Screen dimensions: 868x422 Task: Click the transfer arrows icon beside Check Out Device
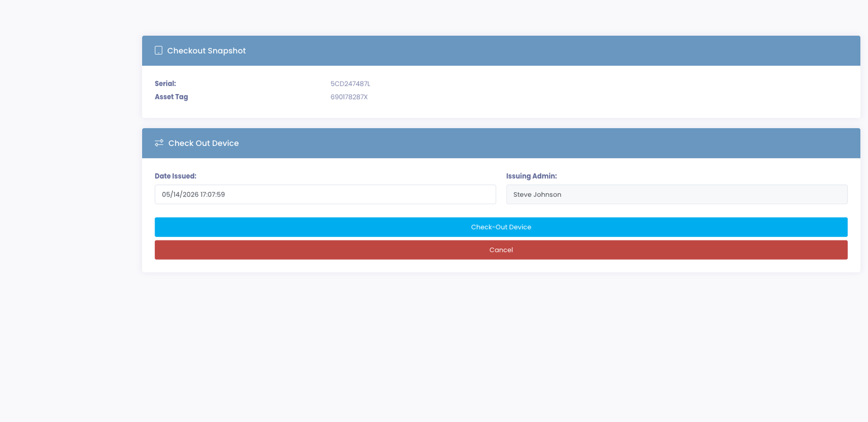(x=159, y=143)
